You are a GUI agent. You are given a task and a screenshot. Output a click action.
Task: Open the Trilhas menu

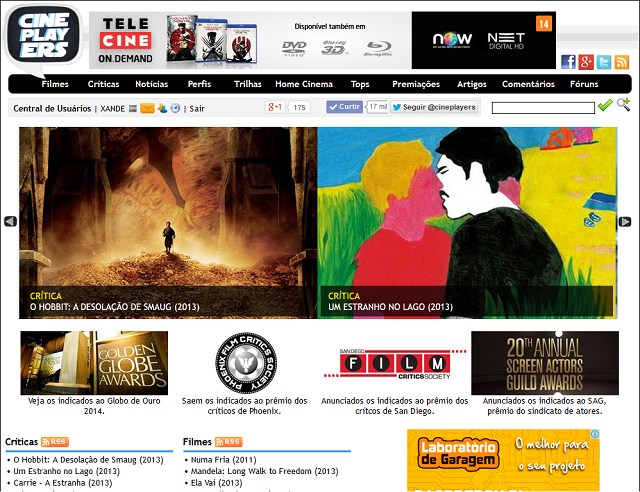point(247,84)
